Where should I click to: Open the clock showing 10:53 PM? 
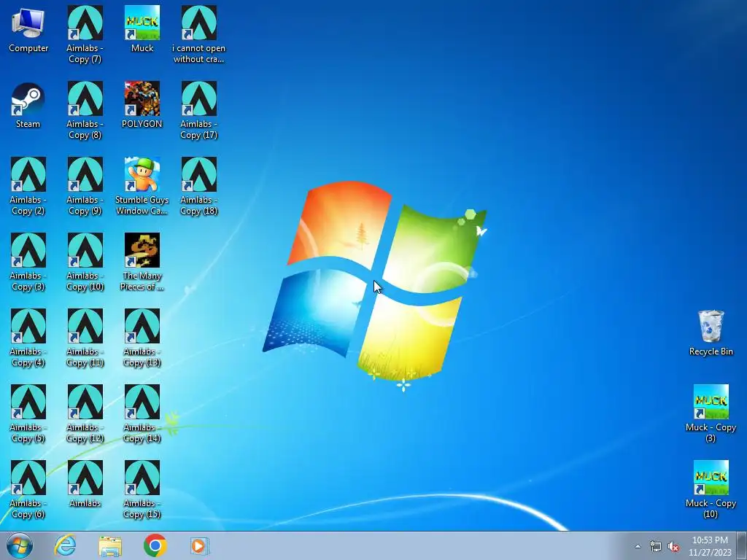(710, 546)
